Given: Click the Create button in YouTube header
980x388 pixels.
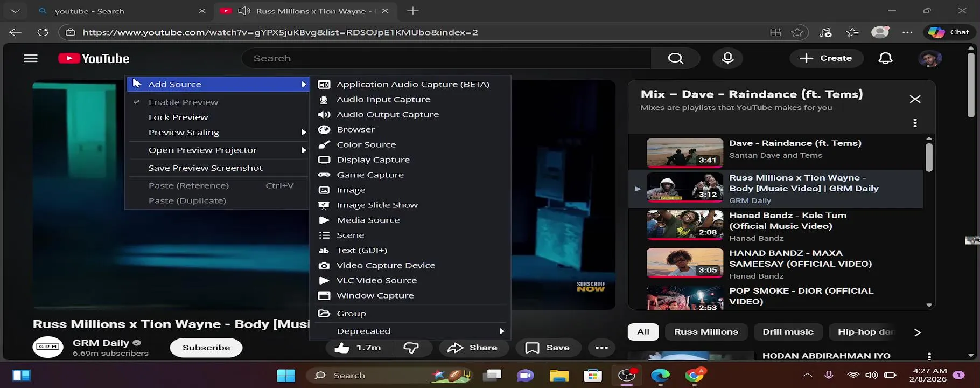Looking at the screenshot, I should [x=826, y=58].
